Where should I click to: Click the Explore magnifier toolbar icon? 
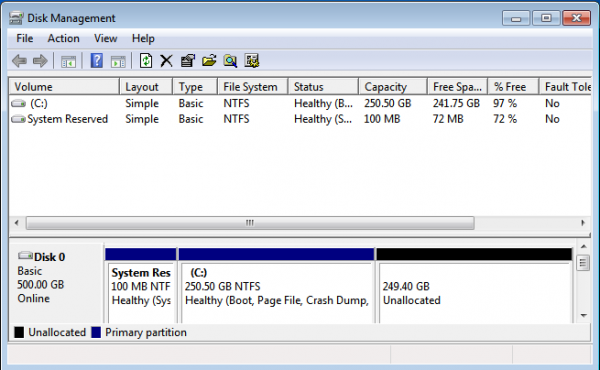pyautogui.click(x=230, y=61)
